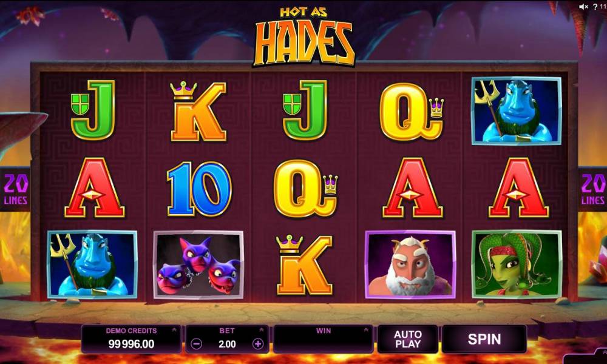Viewport: 607px width, 364px height.
Task: Open the right 20 Lines indicator
Action: pyautogui.click(x=592, y=189)
